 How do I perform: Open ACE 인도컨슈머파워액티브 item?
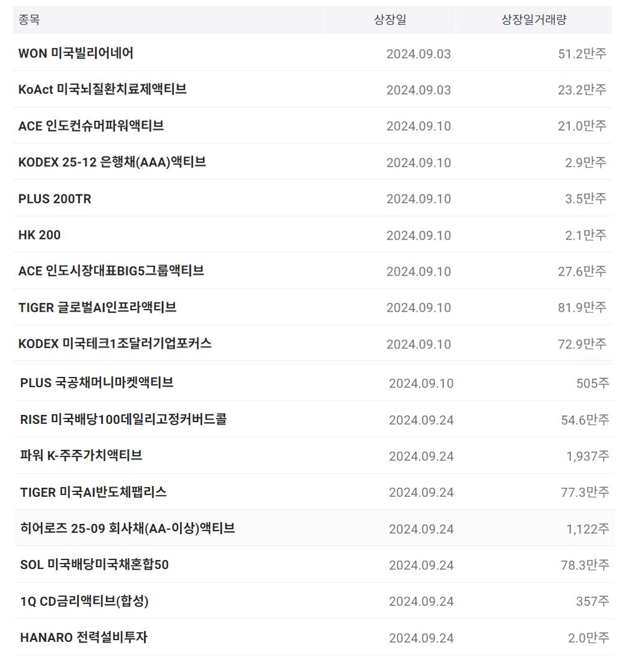click(92, 126)
